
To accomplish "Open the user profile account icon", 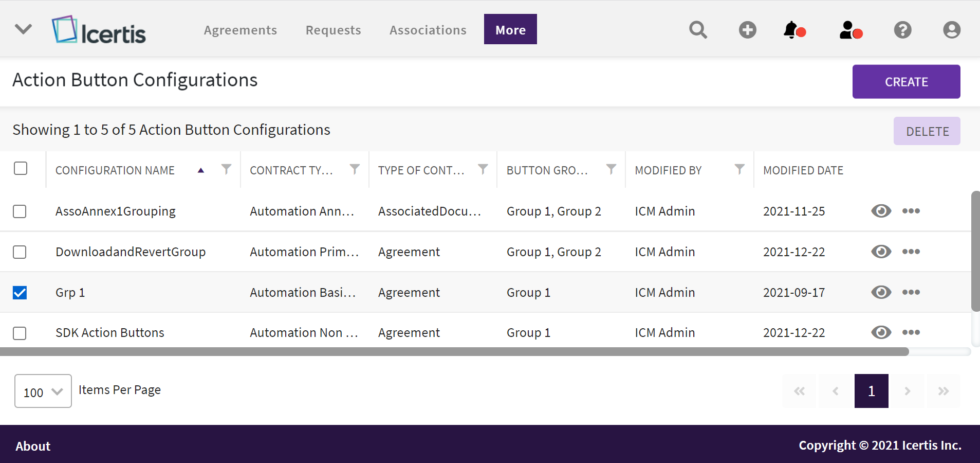I will pos(951,30).
